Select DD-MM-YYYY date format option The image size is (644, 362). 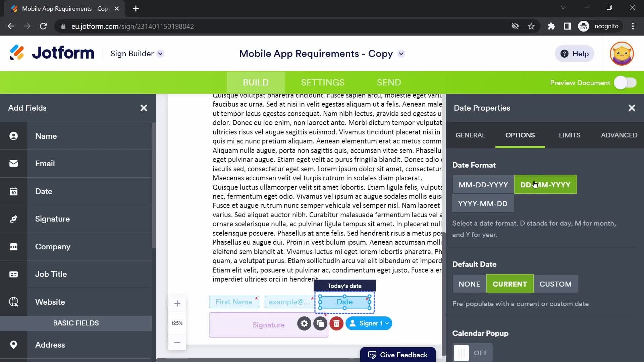tap(545, 185)
